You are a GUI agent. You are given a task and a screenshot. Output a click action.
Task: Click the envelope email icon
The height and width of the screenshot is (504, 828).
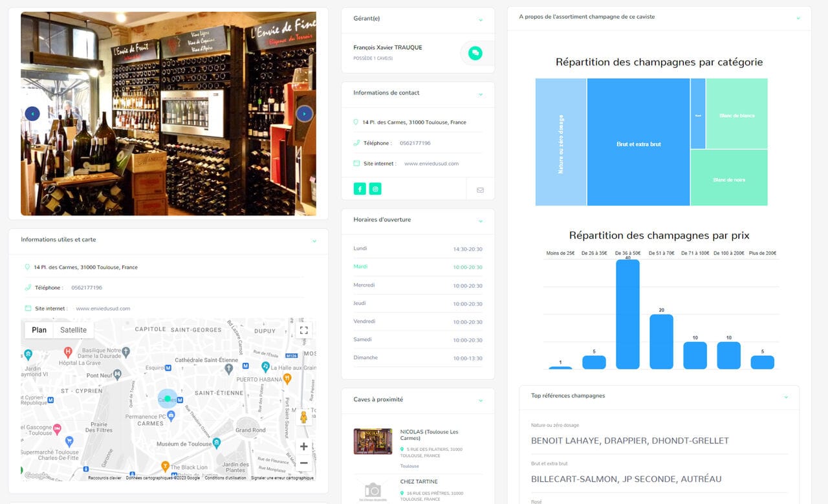[x=480, y=190]
